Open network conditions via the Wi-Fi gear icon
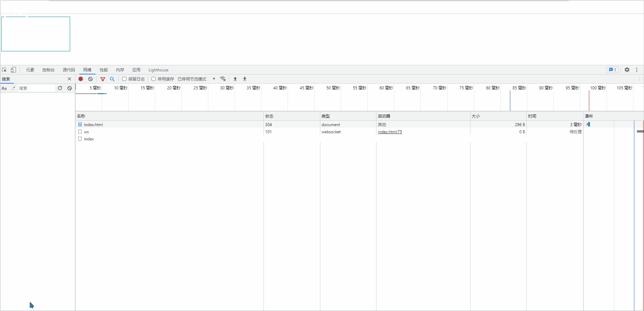The width and height of the screenshot is (644, 311). [x=223, y=79]
